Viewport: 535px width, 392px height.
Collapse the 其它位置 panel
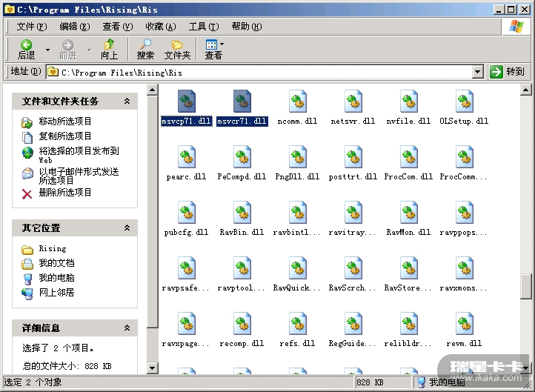tap(127, 227)
